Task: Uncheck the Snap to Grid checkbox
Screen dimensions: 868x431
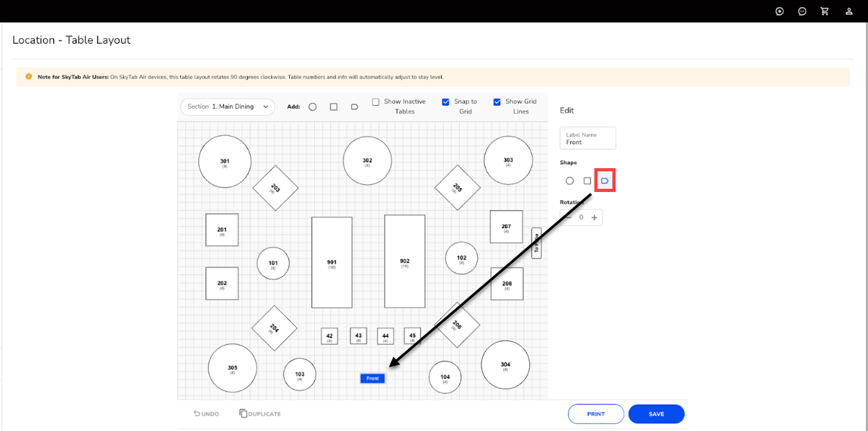Action: pyautogui.click(x=446, y=102)
